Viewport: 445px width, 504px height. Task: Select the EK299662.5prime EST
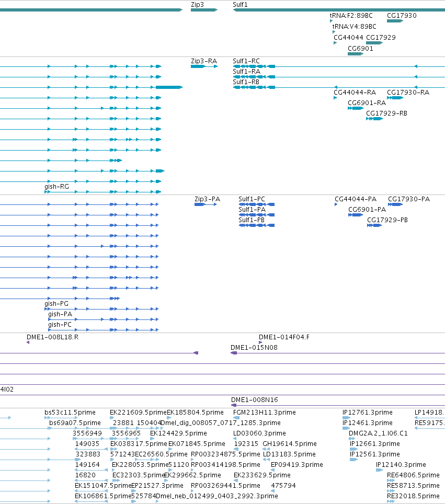(x=166, y=480)
